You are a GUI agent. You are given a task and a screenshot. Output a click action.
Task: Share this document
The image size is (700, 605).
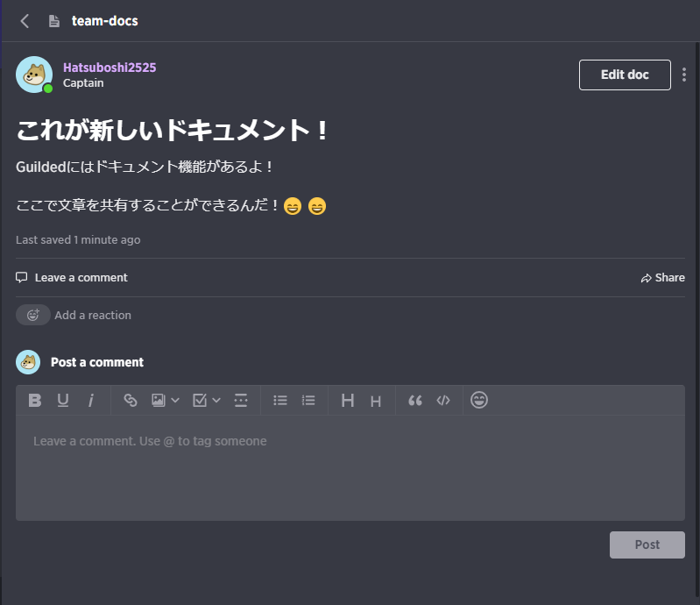662,278
